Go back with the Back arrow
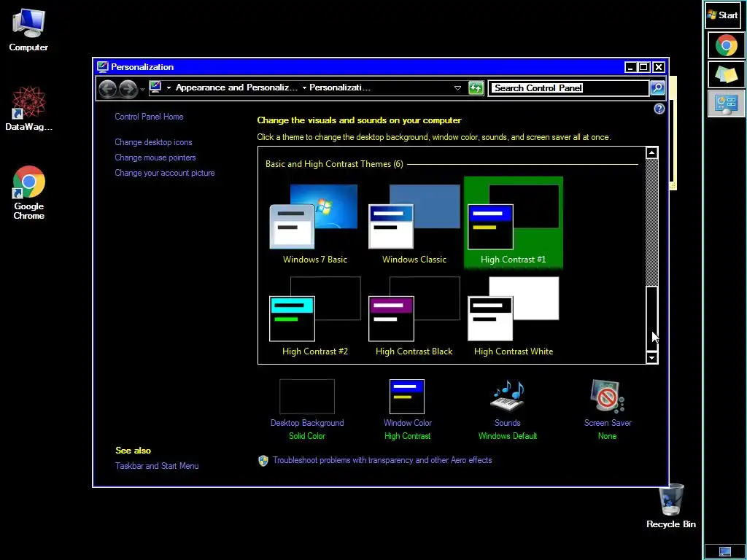 pos(108,88)
